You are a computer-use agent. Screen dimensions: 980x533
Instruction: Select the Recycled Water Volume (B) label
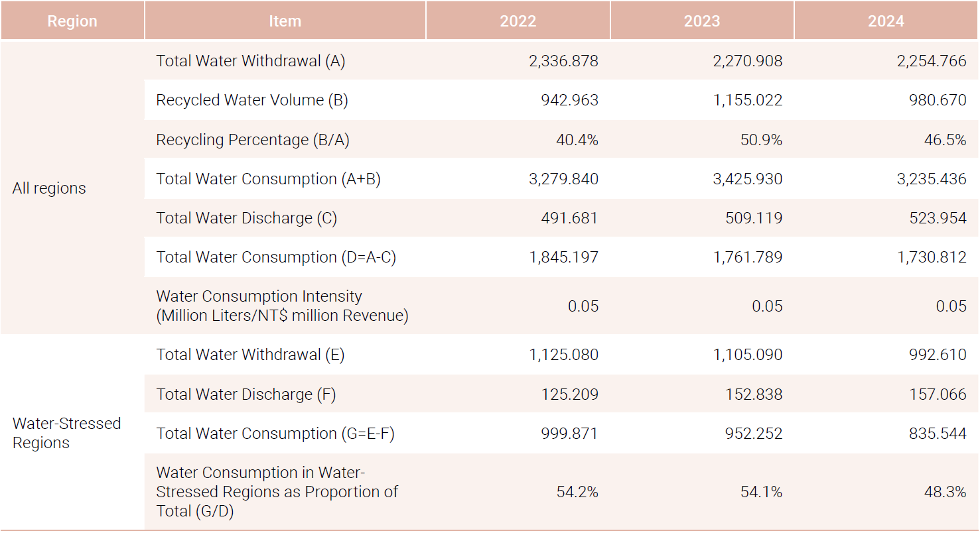[x=251, y=100]
